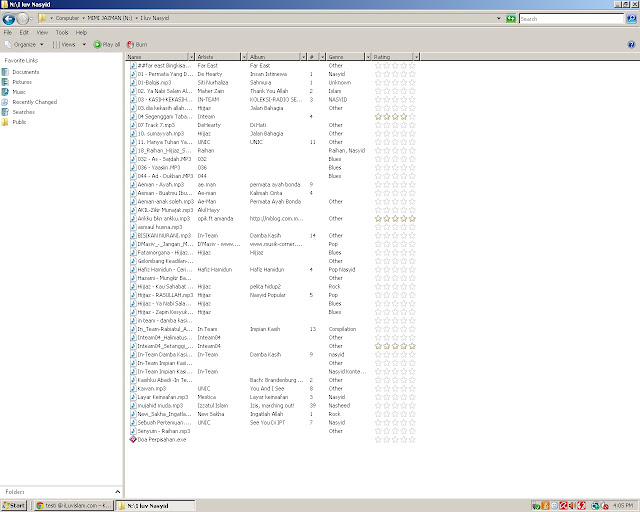The image size is (640, 512).
Task: Click Computer in the address breadcrumb
Action: [x=67, y=18]
